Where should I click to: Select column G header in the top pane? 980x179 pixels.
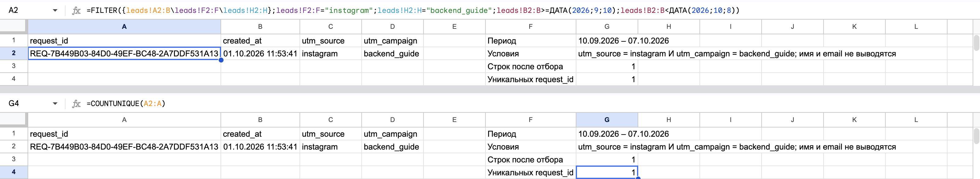607,27
